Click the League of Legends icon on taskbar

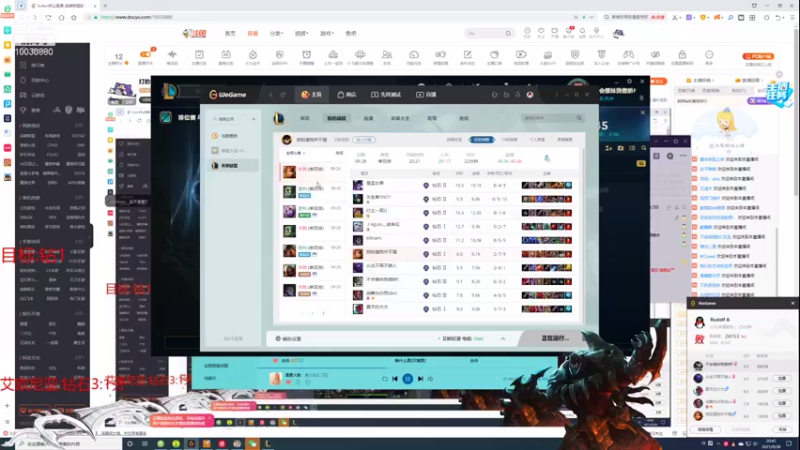point(267,444)
